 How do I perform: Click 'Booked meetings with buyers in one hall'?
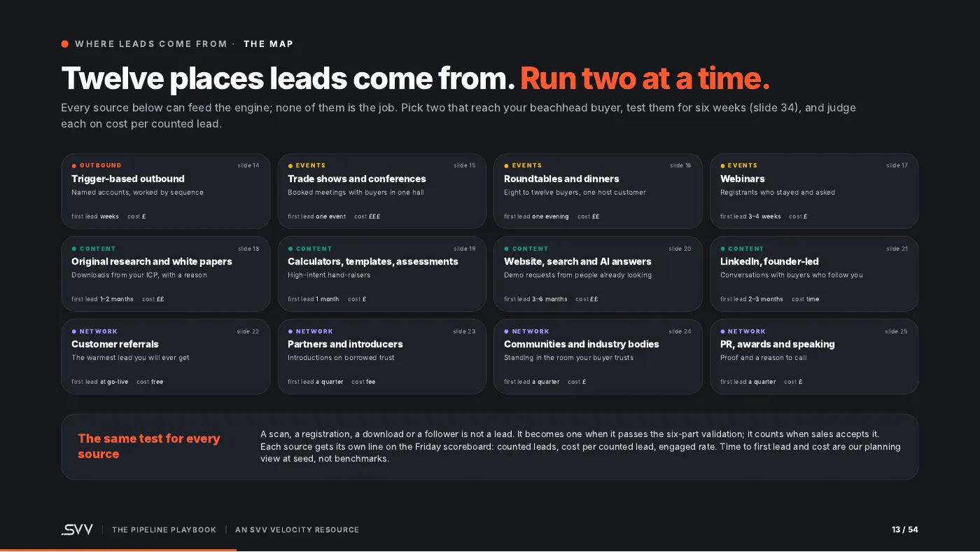(356, 193)
